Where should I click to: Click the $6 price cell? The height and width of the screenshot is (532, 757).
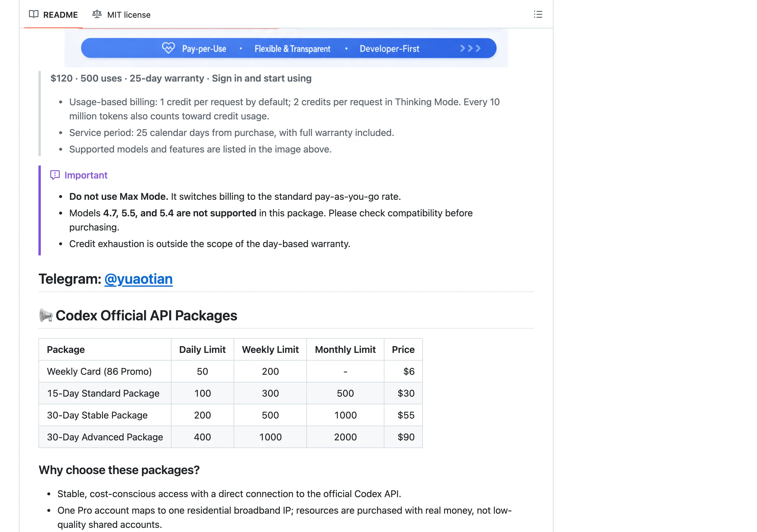[403, 371]
